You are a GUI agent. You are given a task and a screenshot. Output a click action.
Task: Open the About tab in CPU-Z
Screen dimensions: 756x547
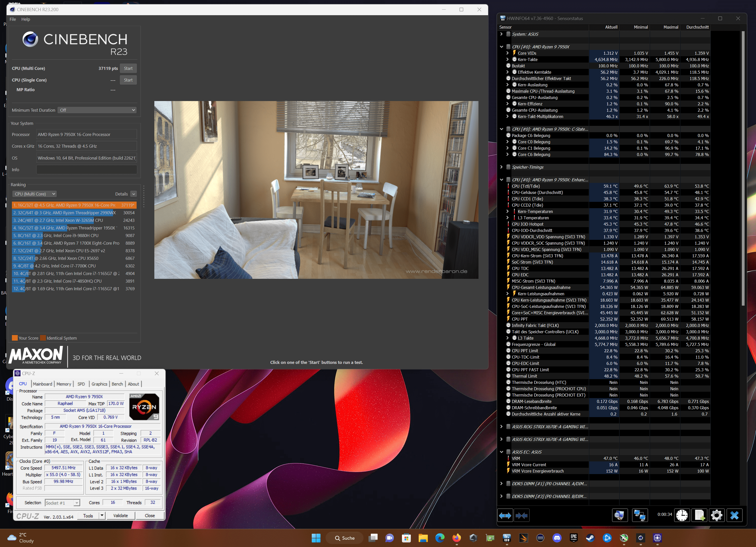click(x=133, y=384)
